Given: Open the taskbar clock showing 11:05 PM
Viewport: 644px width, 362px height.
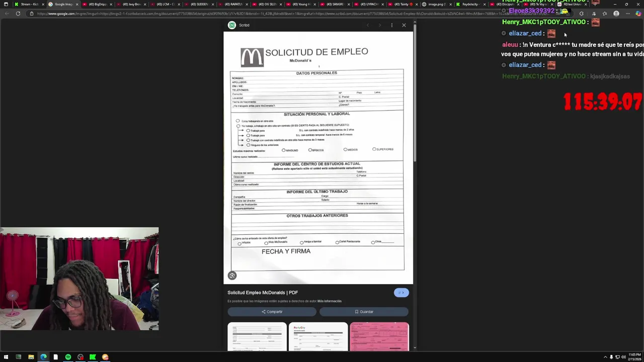Looking at the screenshot, I should 634,357.
